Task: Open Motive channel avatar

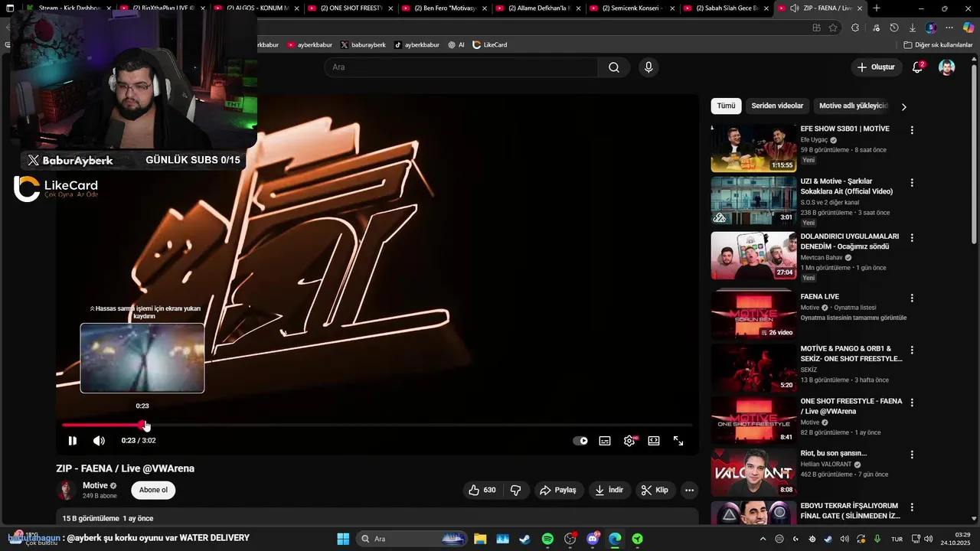Action: point(67,490)
